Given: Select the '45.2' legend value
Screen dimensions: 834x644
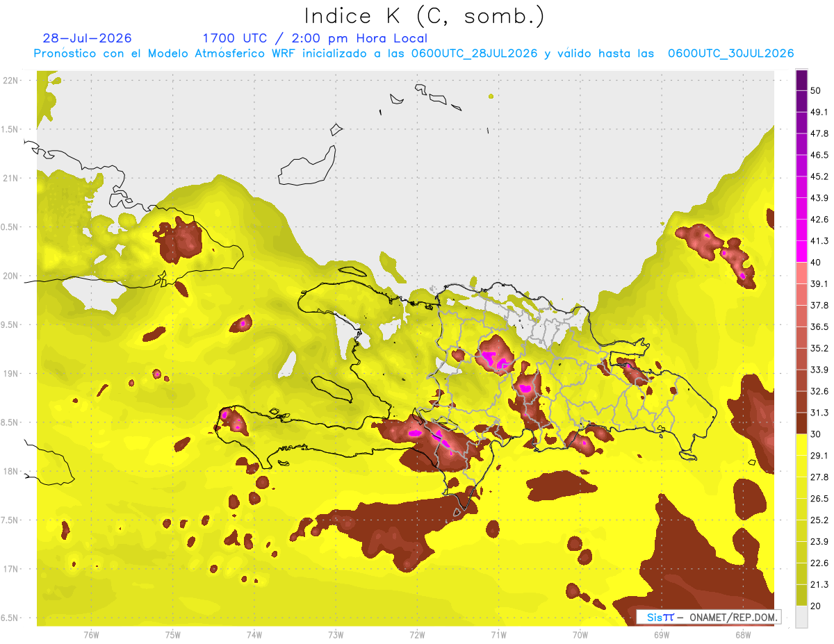Looking at the screenshot, I should (819, 176).
